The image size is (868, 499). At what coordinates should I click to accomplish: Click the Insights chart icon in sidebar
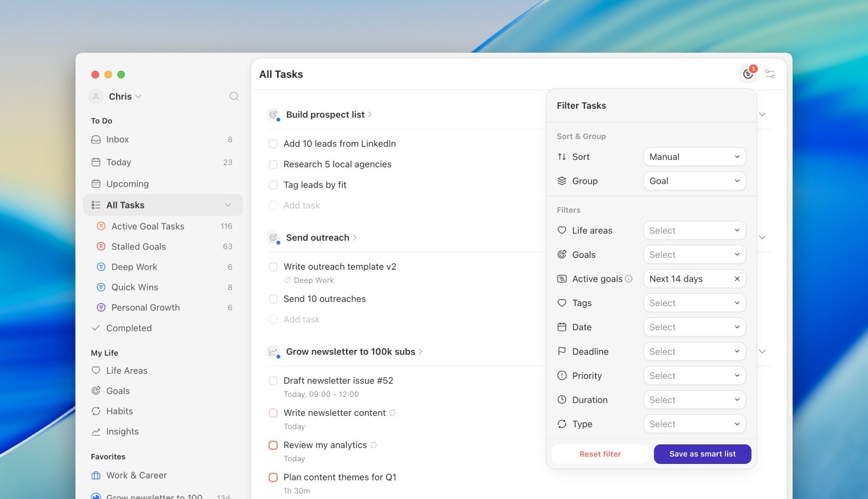pos(96,432)
